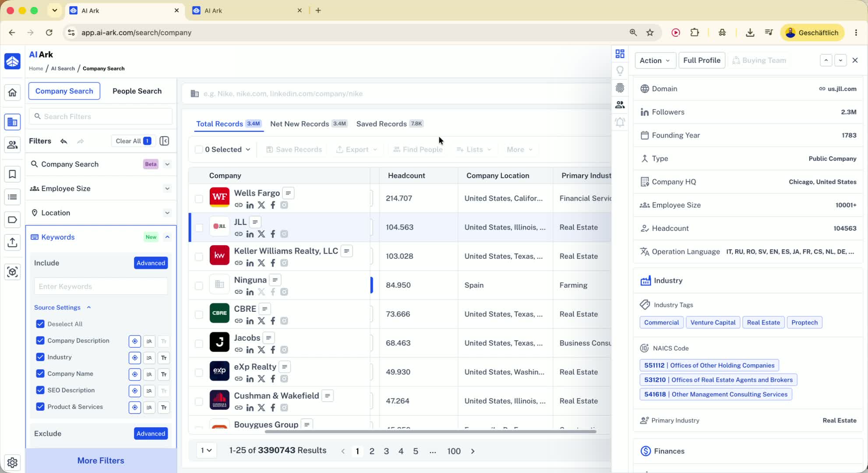Click the Tr icon in Company Name row

coord(164,374)
